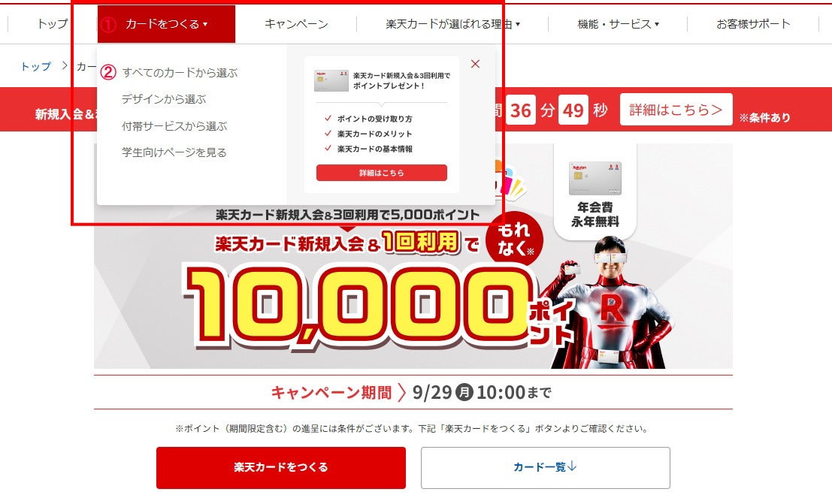Open the お客様サポート menu item
The image size is (832, 504).
753,24
